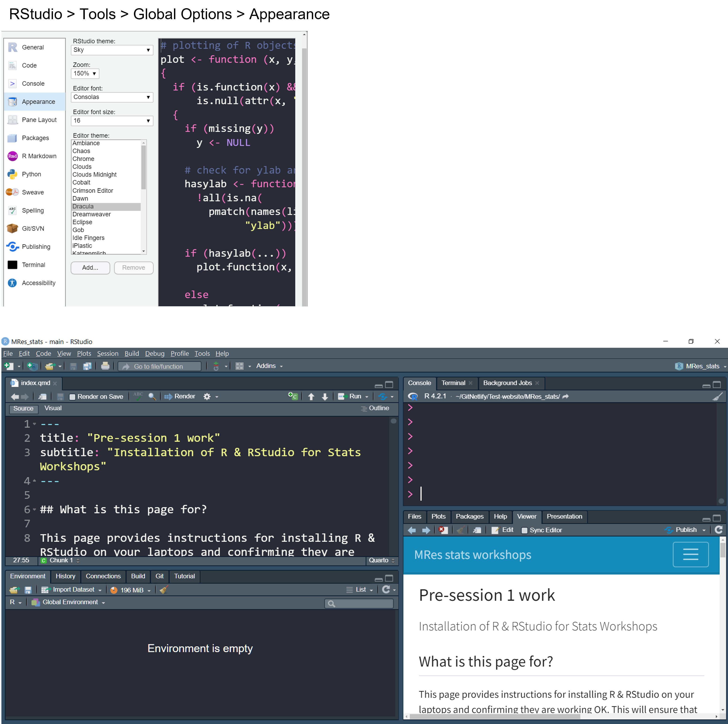Open RStudio theme dropdown showing Sky

tap(112, 50)
